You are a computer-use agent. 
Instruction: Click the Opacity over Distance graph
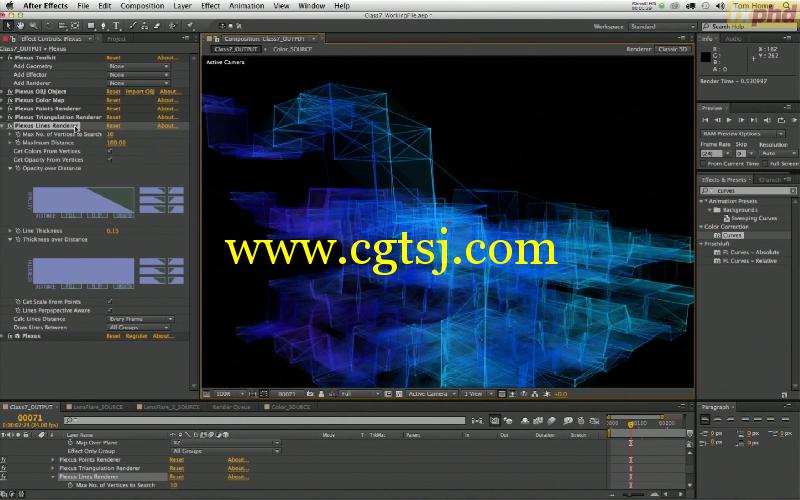(x=84, y=199)
